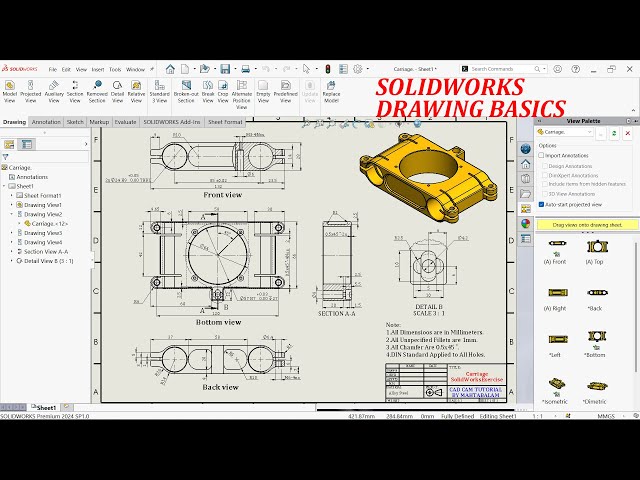Collapse the Drawing View2 node

12,214
